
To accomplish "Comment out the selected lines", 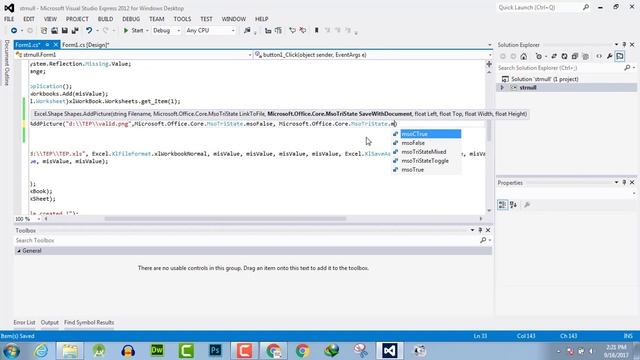I will (292, 31).
